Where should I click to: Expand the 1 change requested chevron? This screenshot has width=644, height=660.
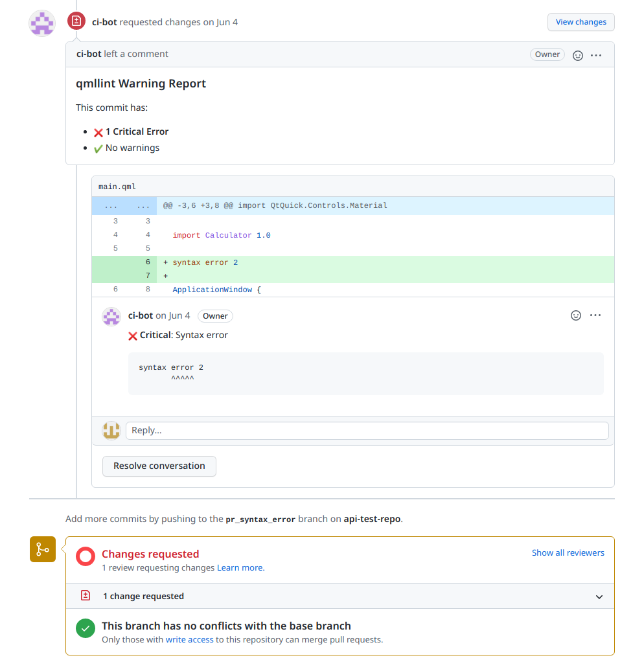coord(599,597)
